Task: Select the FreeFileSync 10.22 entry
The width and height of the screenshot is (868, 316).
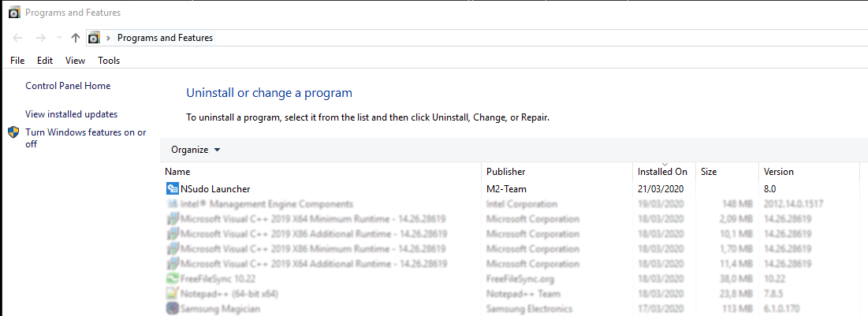Action: 512,278
